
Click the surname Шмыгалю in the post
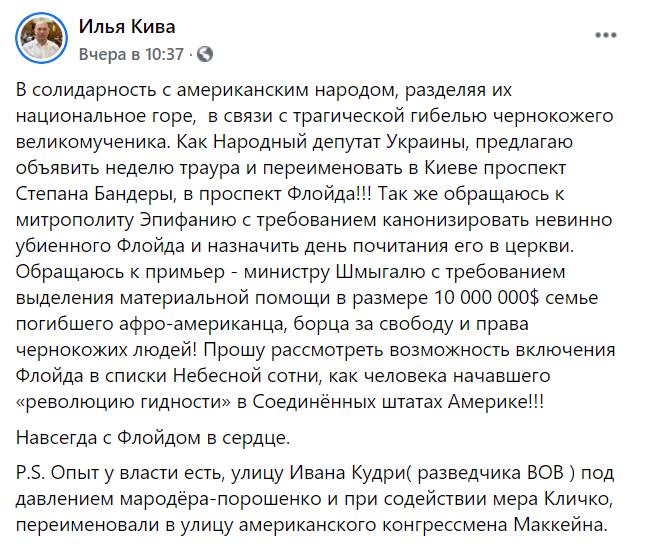380,272
